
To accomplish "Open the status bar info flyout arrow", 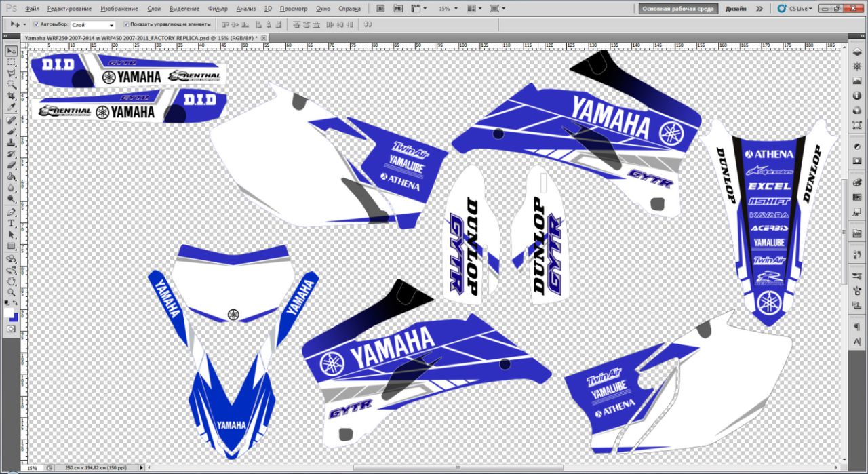I will [x=141, y=468].
